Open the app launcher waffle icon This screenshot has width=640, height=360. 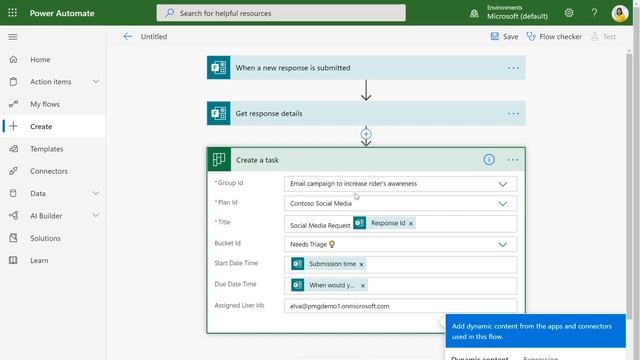pyautogui.click(x=12, y=13)
